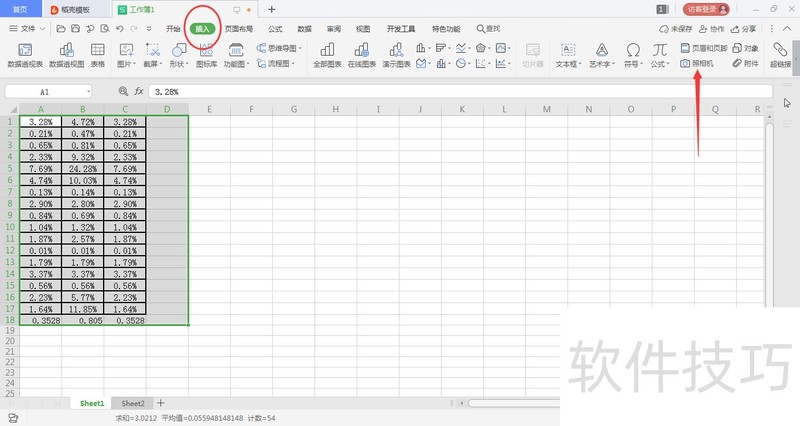Open the Find (查找) search
The height and width of the screenshot is (426, 800).
[x=488, y=29]
